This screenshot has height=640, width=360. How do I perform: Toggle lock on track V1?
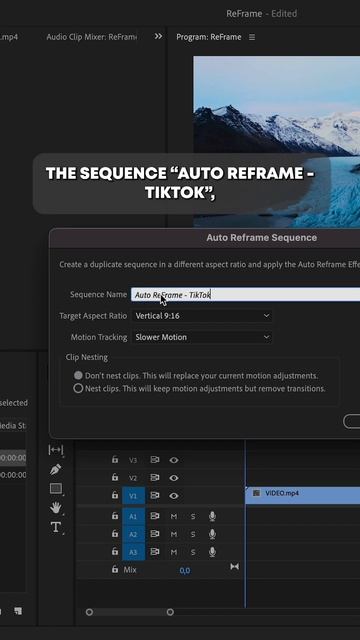tap(115, 495)
